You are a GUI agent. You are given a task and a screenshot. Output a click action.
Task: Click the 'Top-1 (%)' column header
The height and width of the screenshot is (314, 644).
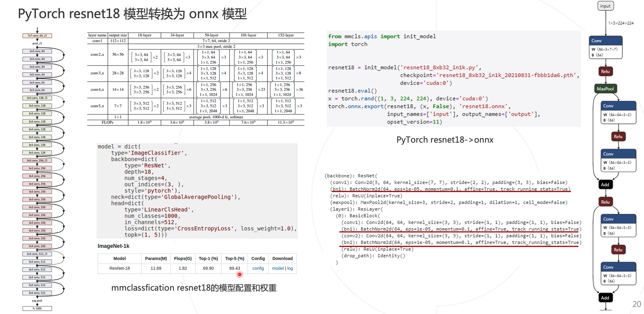(208, 258)
